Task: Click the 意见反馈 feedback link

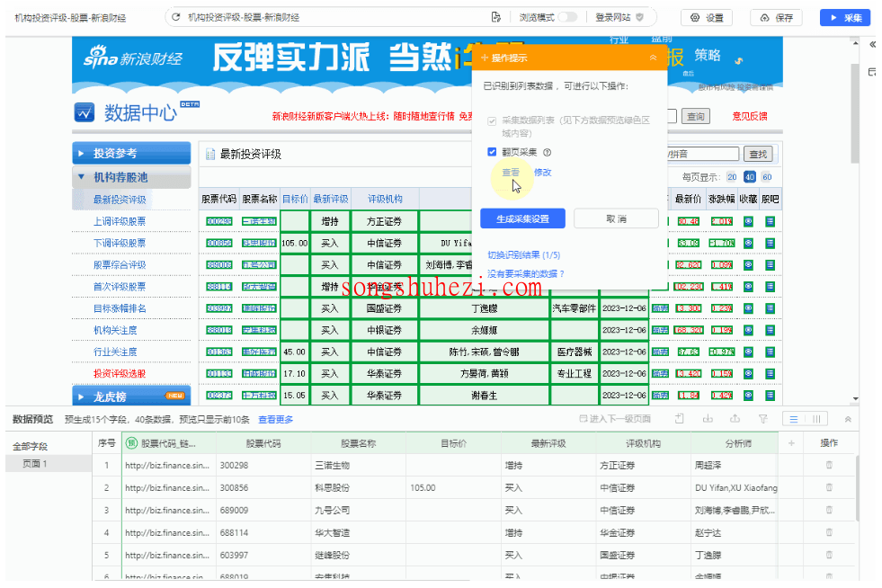Action: pos(749,117)
